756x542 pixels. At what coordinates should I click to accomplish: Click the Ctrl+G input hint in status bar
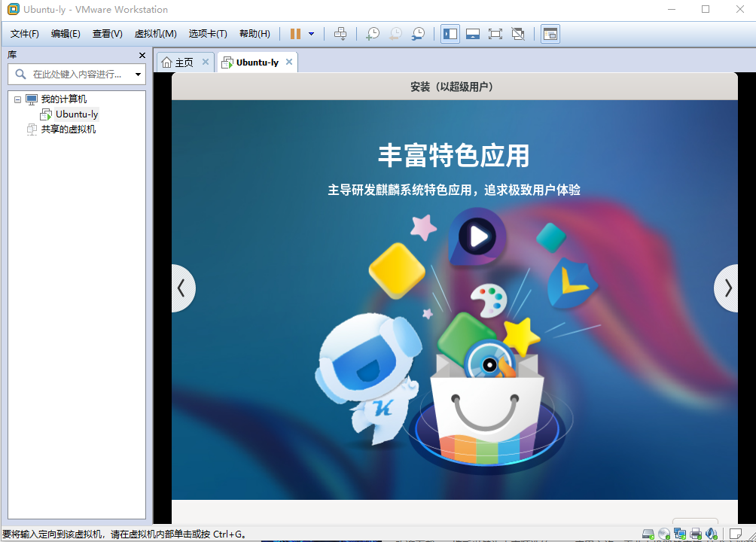click(x=124, y=534)
